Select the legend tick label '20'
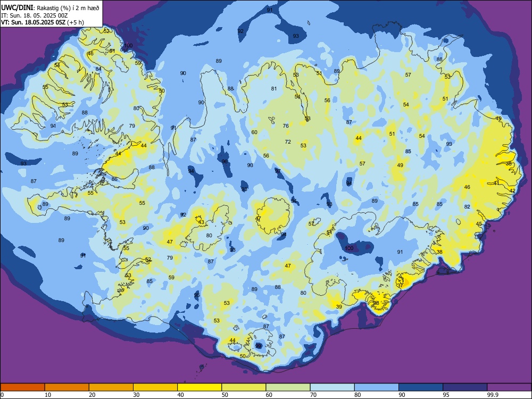Screen dimensions: 532x399 pyautogui.click(x=92, y=395)
